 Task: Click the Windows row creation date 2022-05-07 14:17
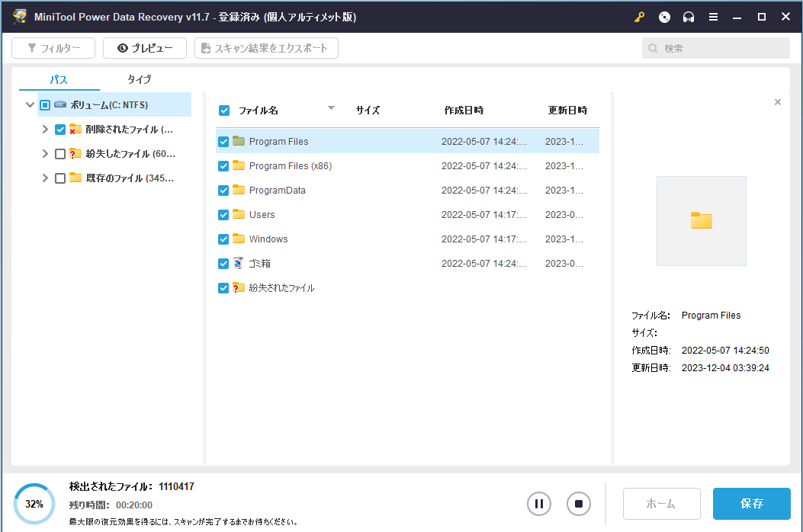click(484, 239)
